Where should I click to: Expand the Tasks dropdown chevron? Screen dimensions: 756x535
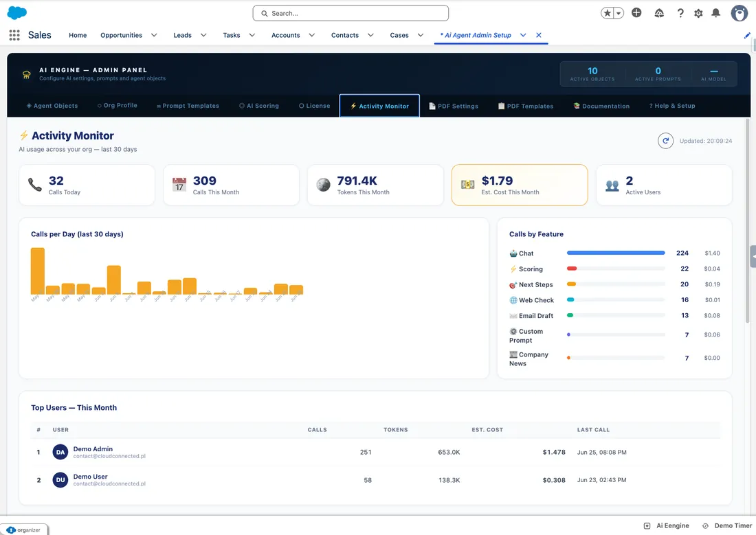click(252, 35)
